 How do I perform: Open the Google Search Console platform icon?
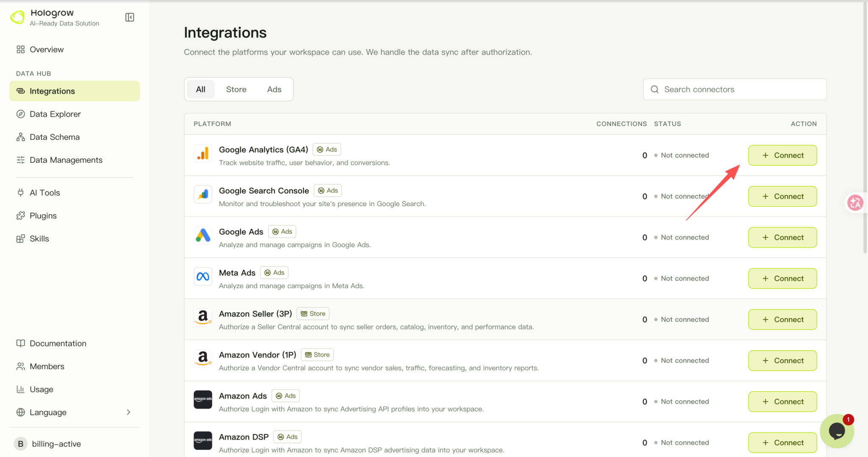click(203, 195)
